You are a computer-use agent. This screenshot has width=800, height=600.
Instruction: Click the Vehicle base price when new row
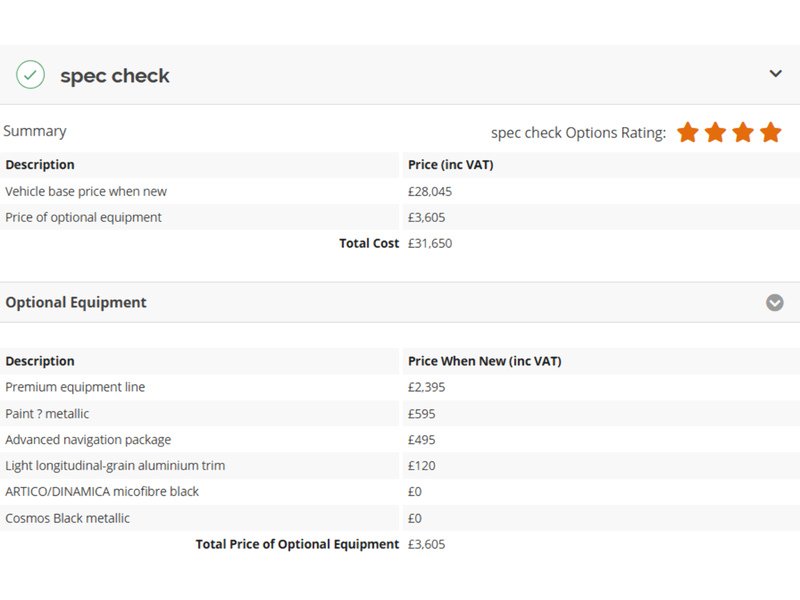click(x=86, y=191)
